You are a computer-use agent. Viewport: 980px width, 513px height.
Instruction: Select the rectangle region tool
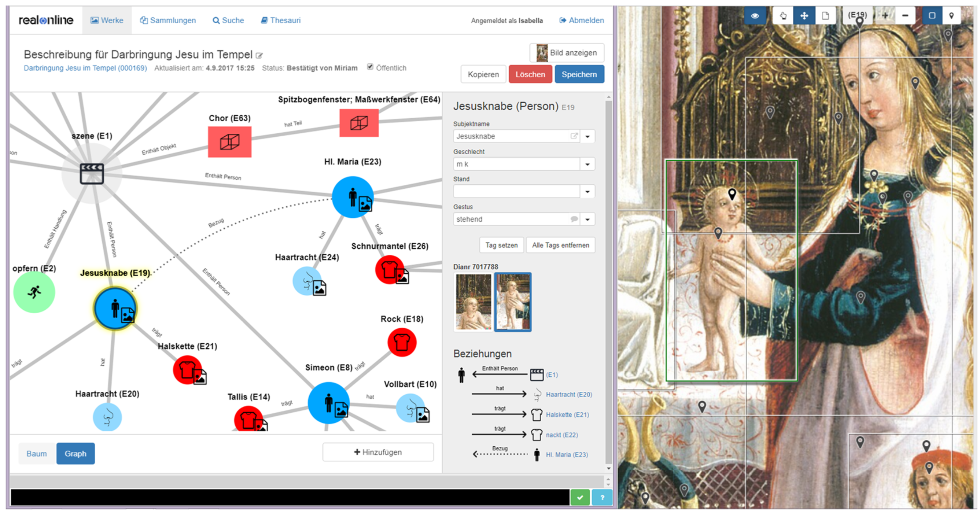pyautogui.click(x=932, y=16)
